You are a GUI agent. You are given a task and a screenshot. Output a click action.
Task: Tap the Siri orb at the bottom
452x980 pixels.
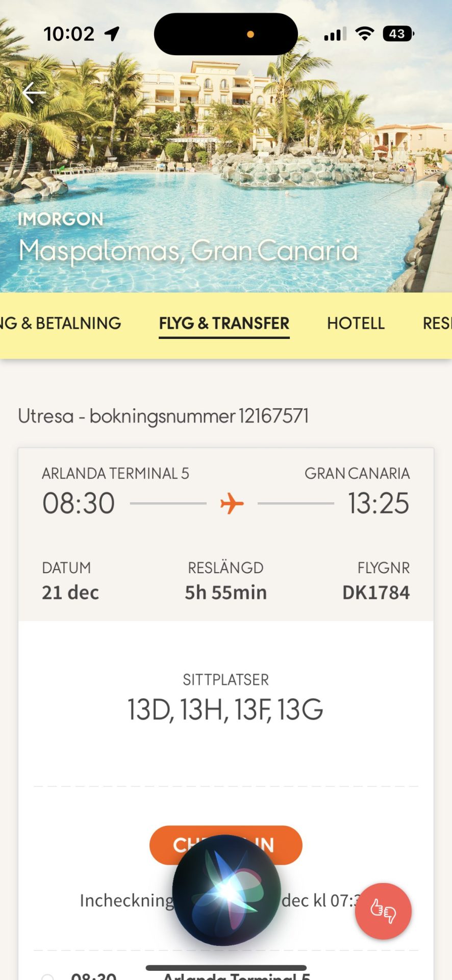tap(227, 890)
